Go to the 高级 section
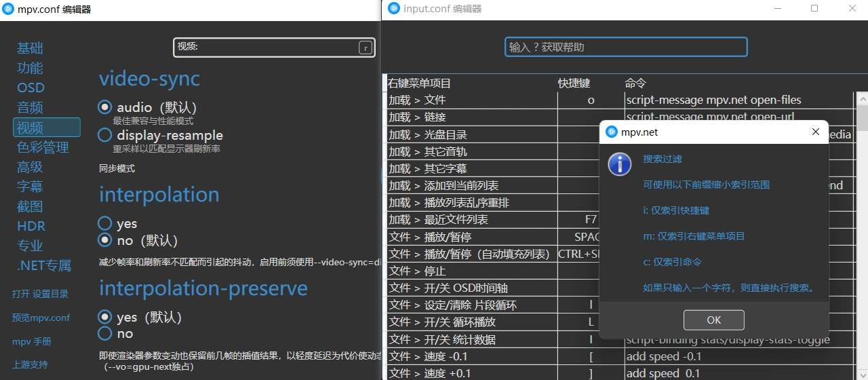This screenshot has width=868, height=380. pyautogui.click(x=30, y=166)
